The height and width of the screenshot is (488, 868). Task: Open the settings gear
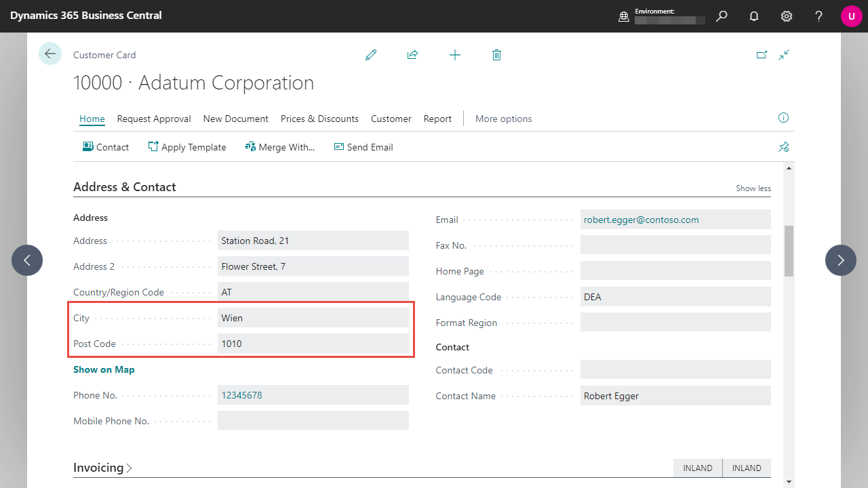787,16
